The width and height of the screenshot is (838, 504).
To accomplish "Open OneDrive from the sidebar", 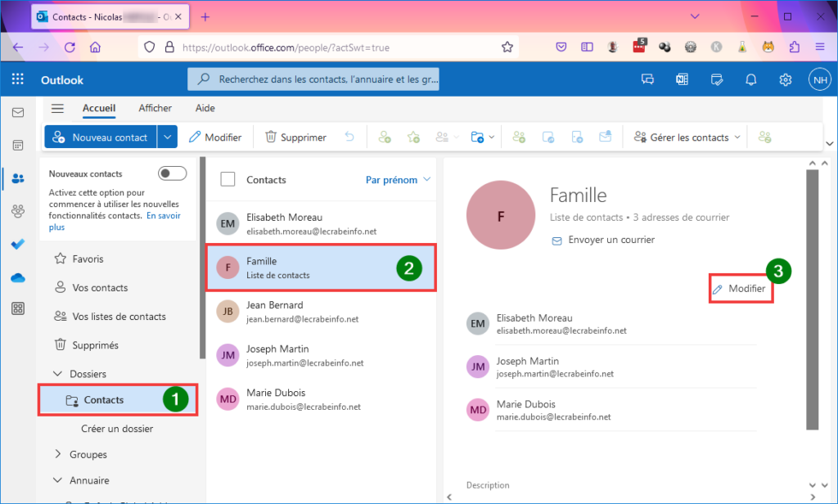I will click(18, 277).
